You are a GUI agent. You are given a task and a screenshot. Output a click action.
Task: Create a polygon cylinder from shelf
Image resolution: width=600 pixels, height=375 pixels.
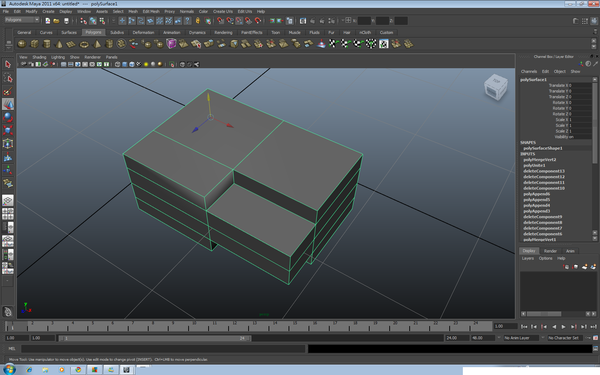(46, 44)
